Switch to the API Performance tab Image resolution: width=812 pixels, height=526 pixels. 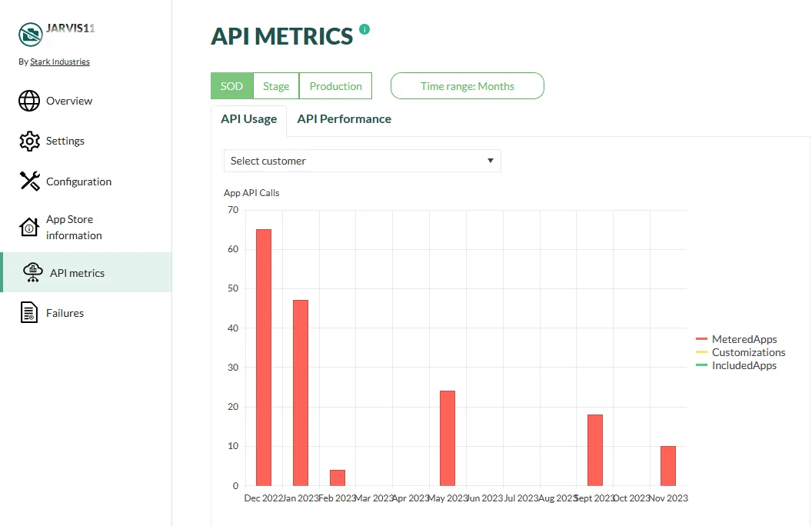pos(344,119)
